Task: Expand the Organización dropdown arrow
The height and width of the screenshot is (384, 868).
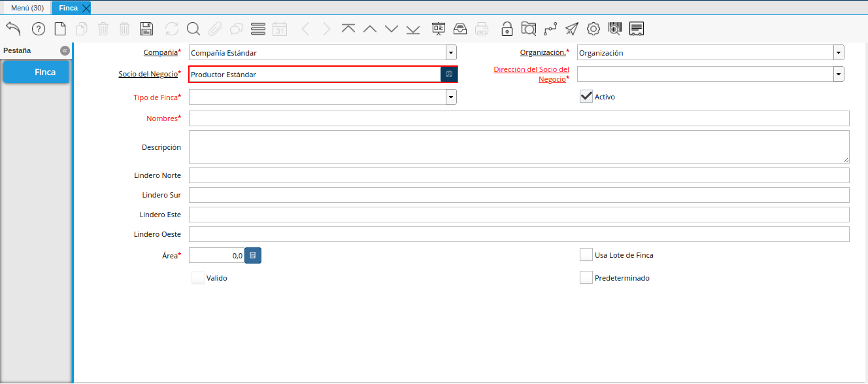Action: [839, 52]
